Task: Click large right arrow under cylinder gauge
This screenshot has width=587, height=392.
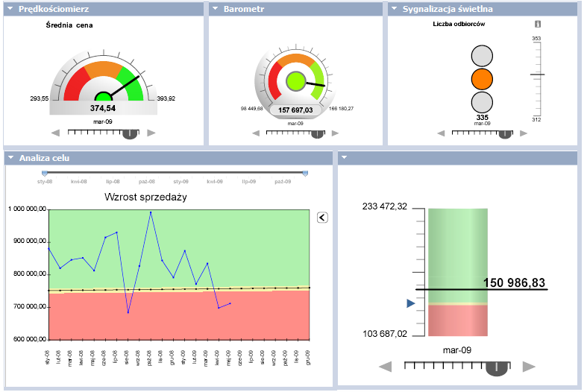Action: click(529, 366)
